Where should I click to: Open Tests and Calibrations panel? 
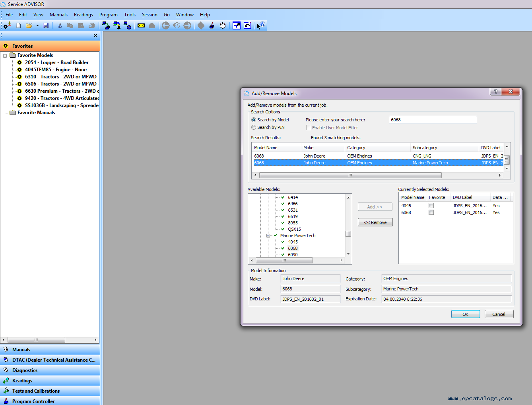(x=50, y=391)
